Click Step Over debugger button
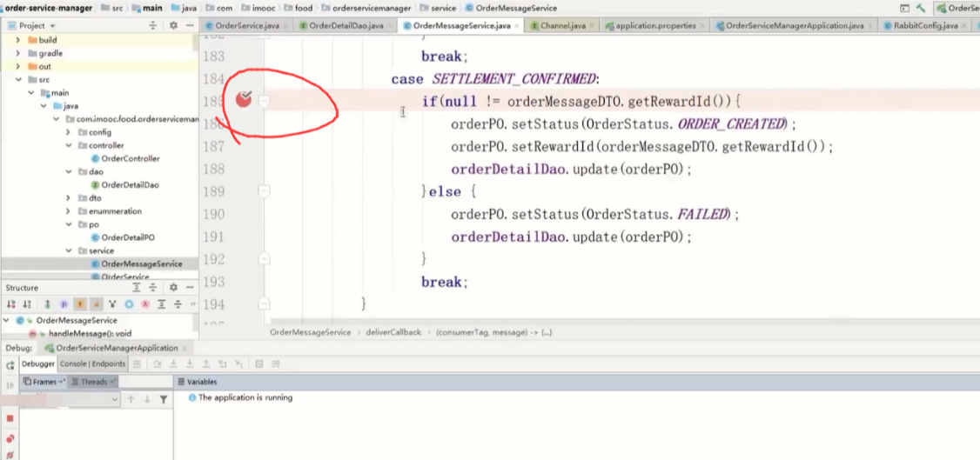The height and width of the screenshot is (460, 980). pos(158,363)
